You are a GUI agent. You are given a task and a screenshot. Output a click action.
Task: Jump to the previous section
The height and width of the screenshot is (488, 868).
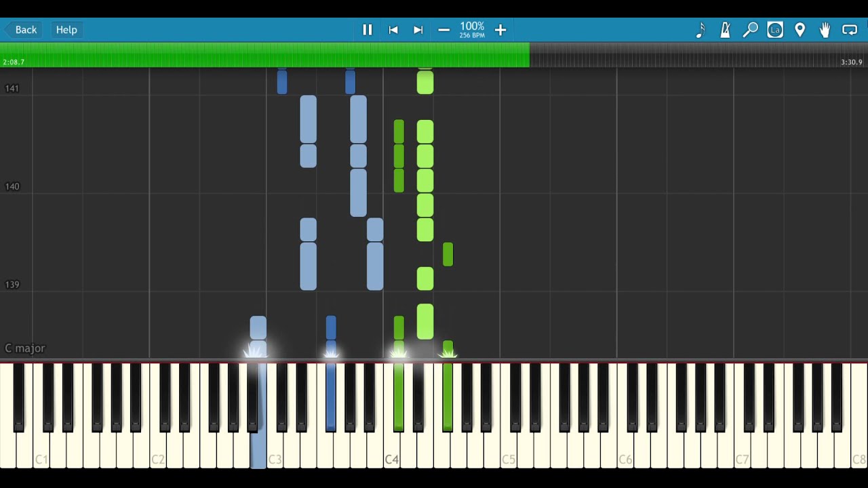point(393,30)
